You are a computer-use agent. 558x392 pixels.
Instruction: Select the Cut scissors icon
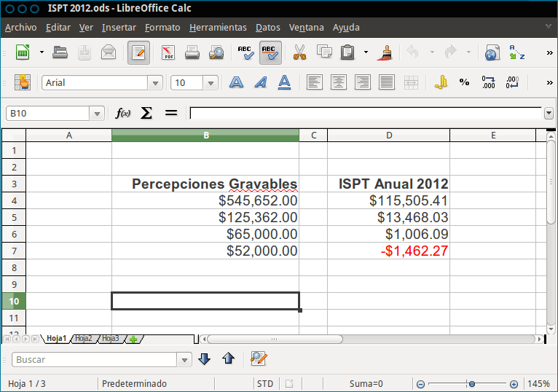click(299, 52)
